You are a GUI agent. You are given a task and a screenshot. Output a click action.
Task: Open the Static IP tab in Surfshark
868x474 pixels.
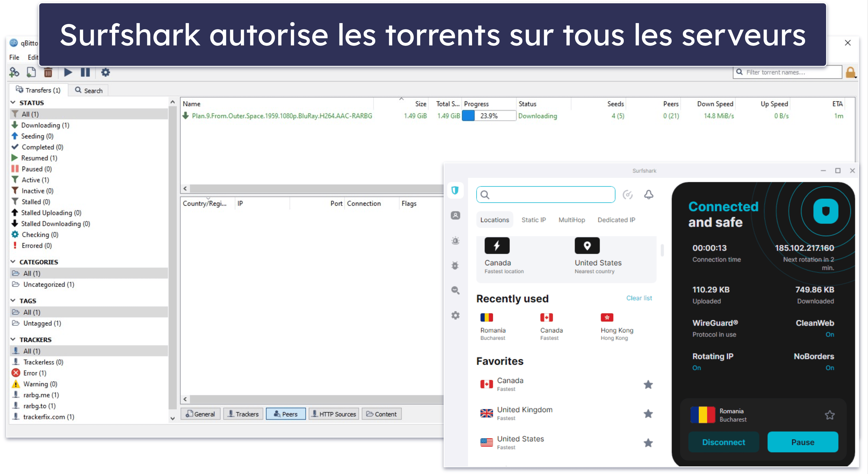[x=533, y=220]
